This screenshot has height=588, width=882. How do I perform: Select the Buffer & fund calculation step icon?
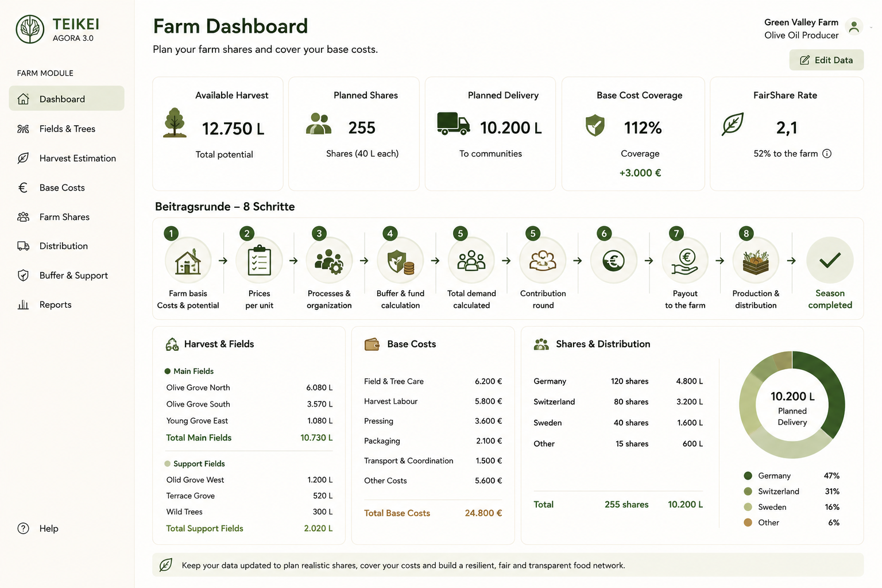401,261
